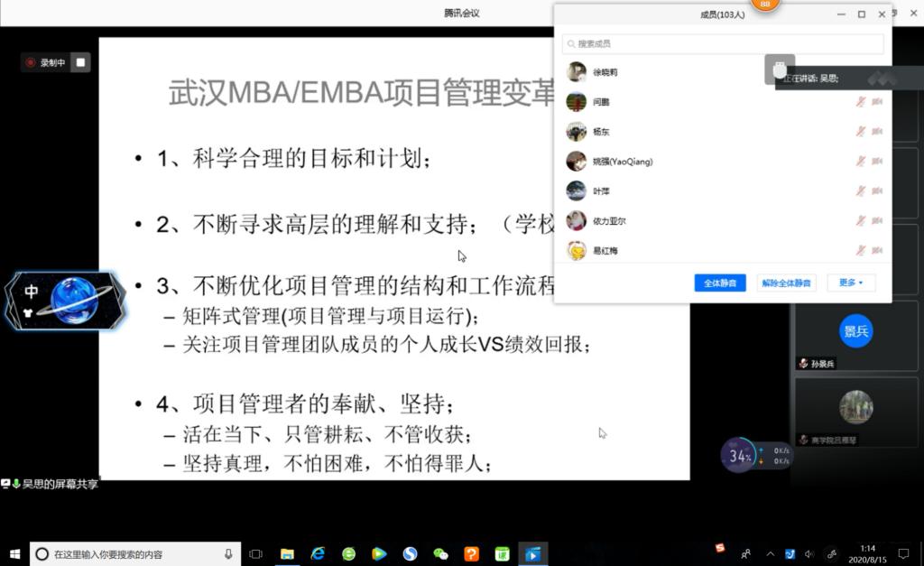This screenshot has height=566, width=924.
Task: Open the orange question-mark taskbar app
Action: click(471, 553)
